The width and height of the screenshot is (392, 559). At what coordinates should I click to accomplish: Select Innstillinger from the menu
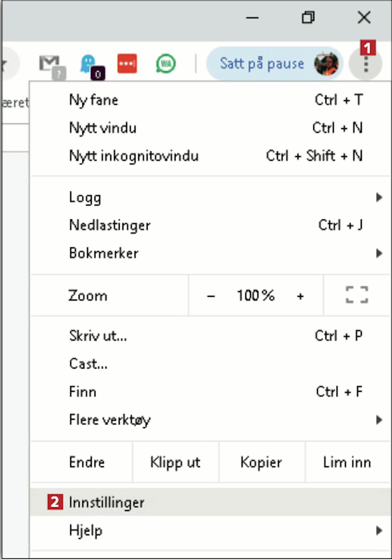click(107, 502)
